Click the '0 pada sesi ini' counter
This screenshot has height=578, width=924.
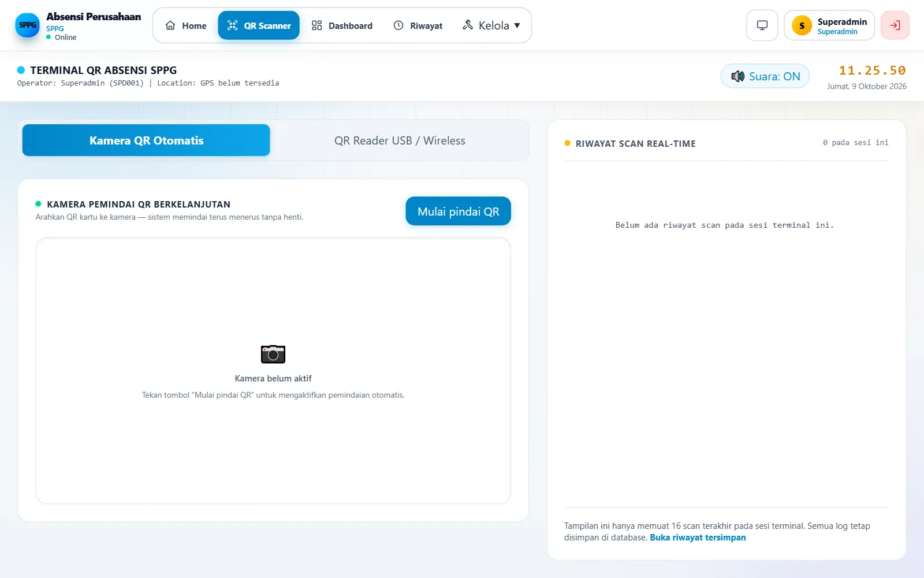pyautogui.click(x=856, y=143)
